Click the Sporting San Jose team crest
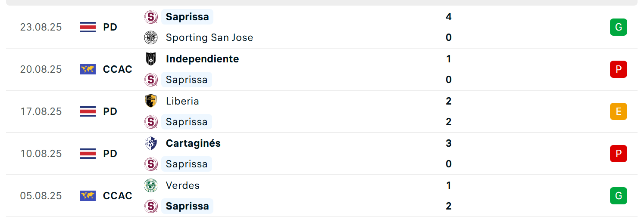644x222 pixels. click(151, 37)
